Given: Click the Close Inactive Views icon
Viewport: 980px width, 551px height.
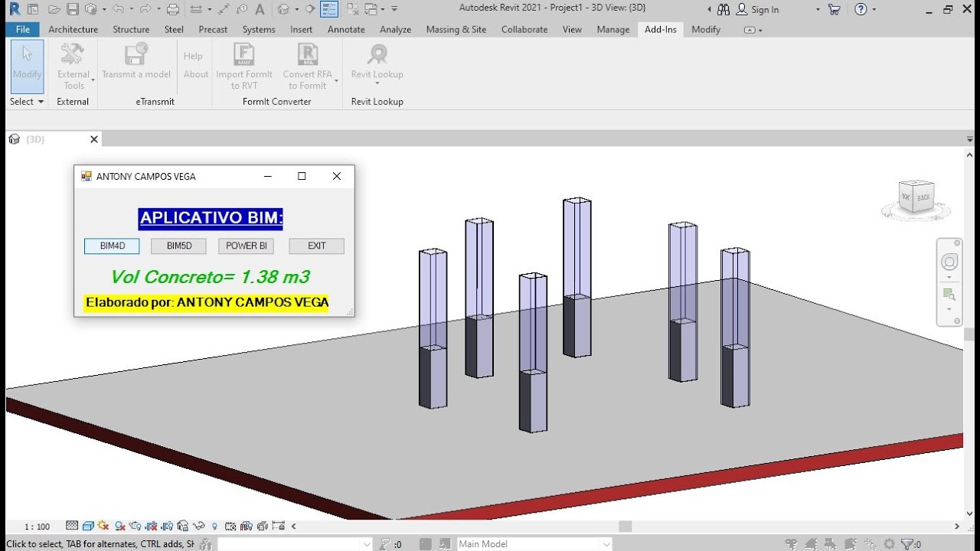Looking at the screenshot, I should 351,9.
